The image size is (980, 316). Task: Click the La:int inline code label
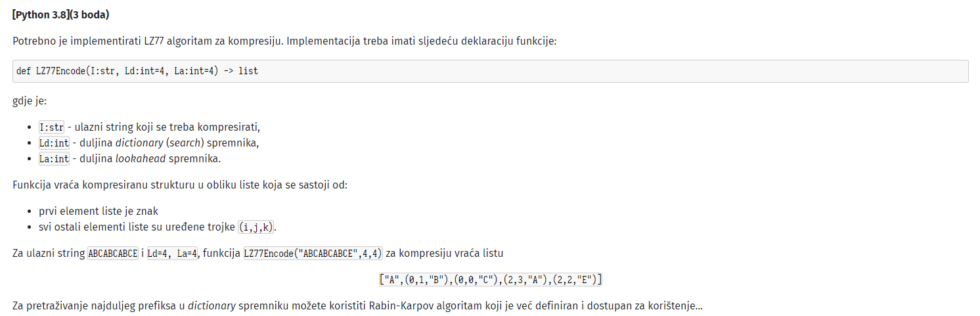coord(54,158)
